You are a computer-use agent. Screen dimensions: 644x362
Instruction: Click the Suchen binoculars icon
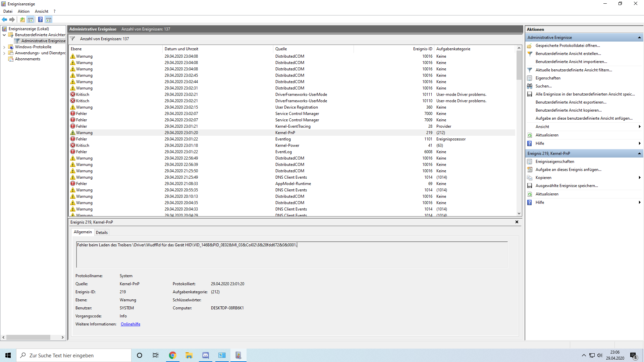point(530,86)
